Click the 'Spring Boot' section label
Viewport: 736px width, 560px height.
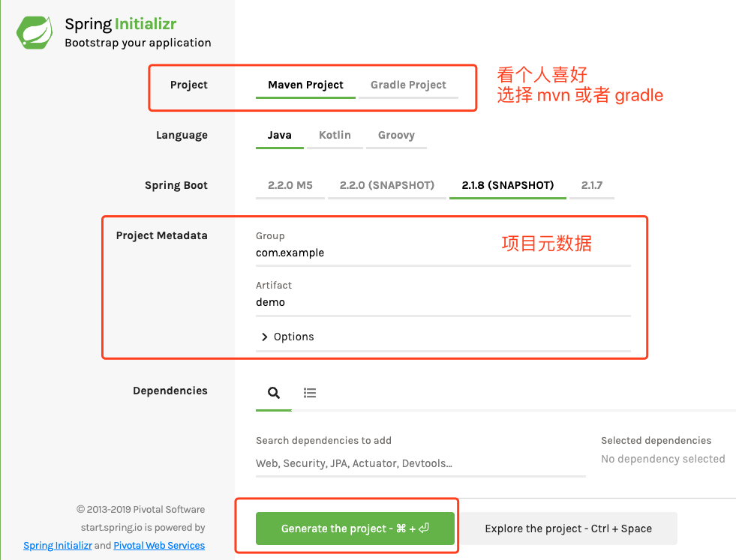point(176,185)
